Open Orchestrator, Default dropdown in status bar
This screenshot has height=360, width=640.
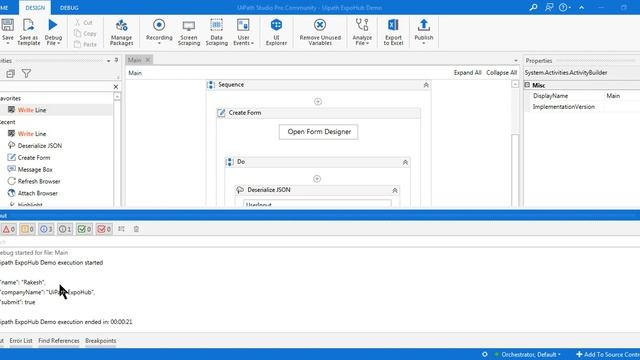click(x=531, y=354)
